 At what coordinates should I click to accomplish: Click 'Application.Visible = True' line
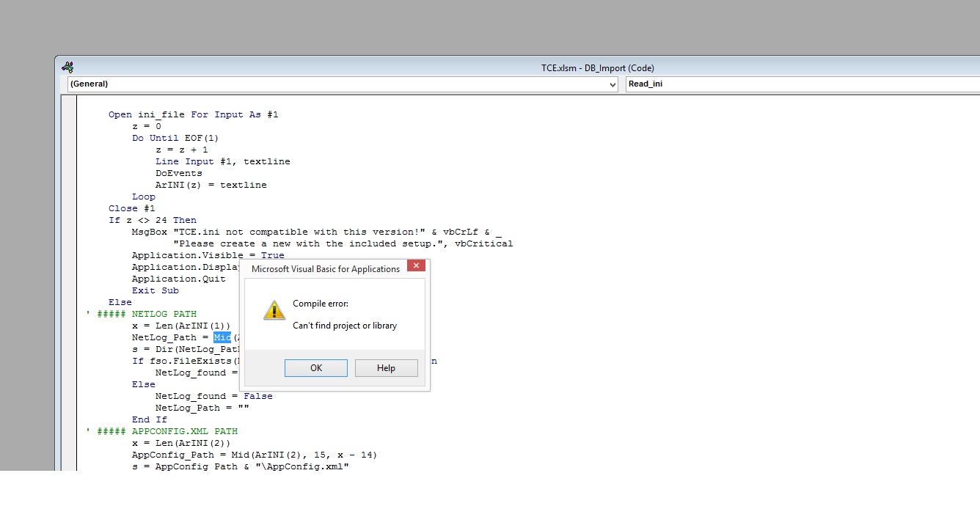click(x=208, y=255)
